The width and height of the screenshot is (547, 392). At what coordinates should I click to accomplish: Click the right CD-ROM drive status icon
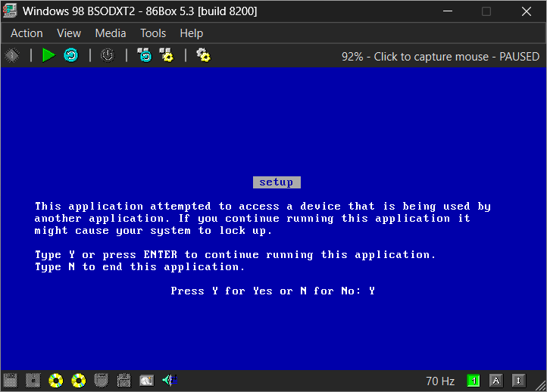tap(79, 381)
